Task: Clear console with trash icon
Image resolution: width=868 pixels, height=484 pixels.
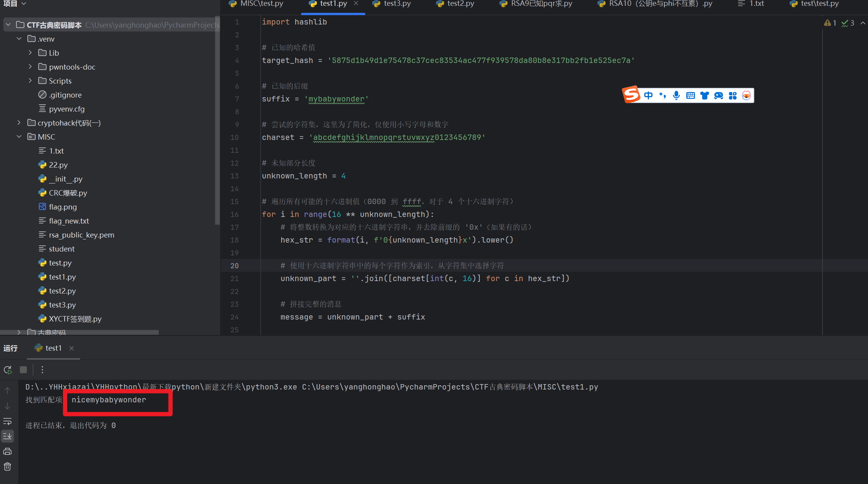Action: (x=7, y=467)
